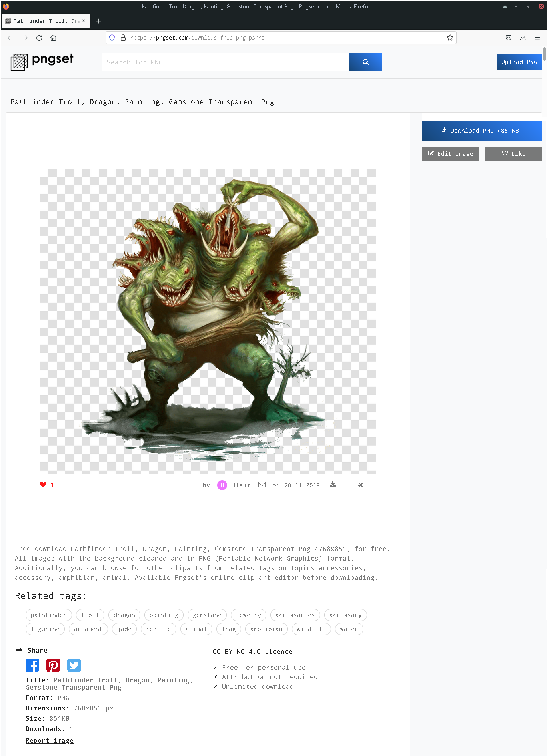Open tracking protection shield icon
This screenshot has width=547, height=756.
(112, 38)
